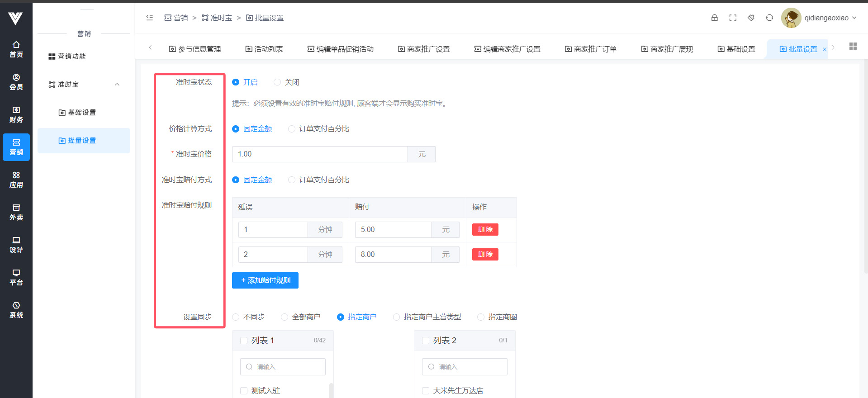Check the 列表 1 select-all checkbox
The image size is (868, 398).
[244, 341]
